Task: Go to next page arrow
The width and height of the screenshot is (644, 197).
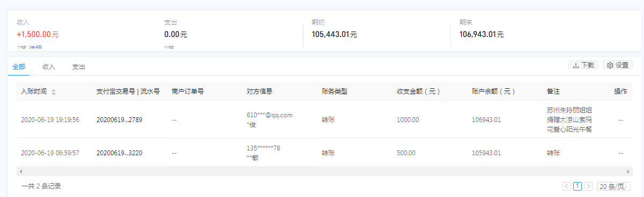Action: tap(588, 186)
